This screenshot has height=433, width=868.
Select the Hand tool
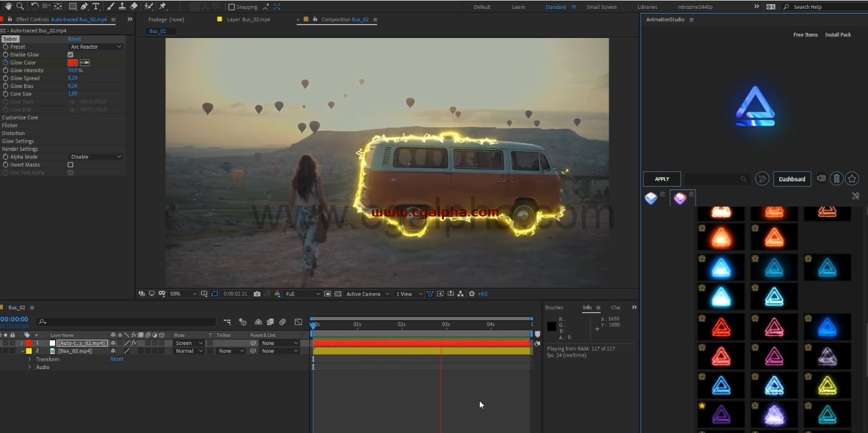[8, 6]
